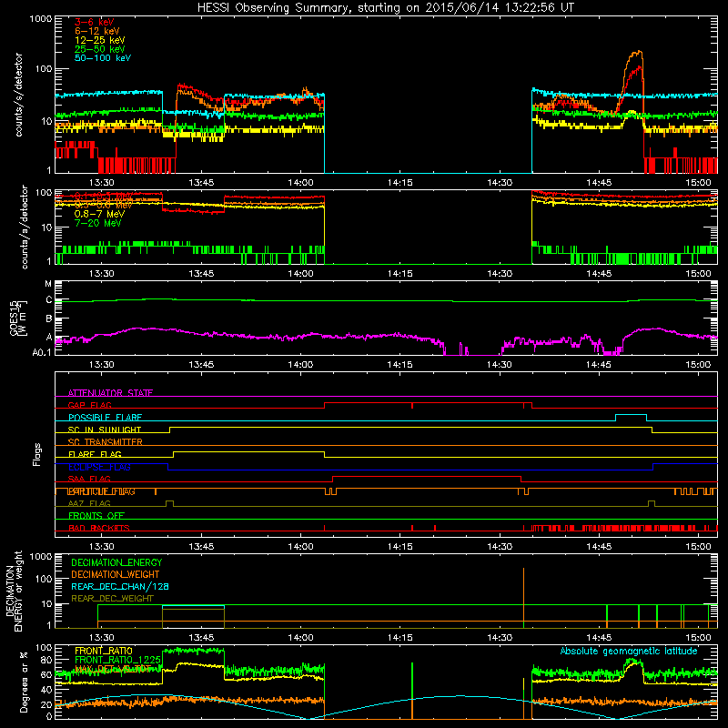Click the raised FLARE_FLAG yellow segment
Image resolution: width=728 pixels, height=728 pixels.
[248, 452]
